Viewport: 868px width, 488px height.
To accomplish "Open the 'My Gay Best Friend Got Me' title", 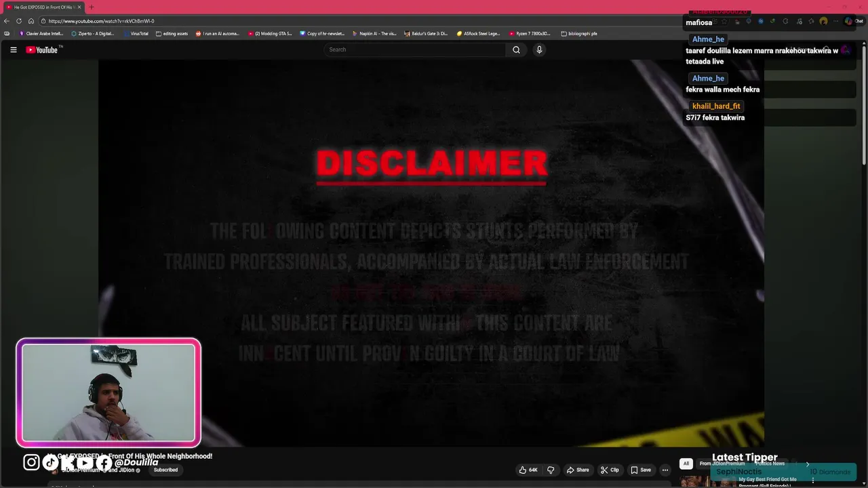I will coord(768,479).
